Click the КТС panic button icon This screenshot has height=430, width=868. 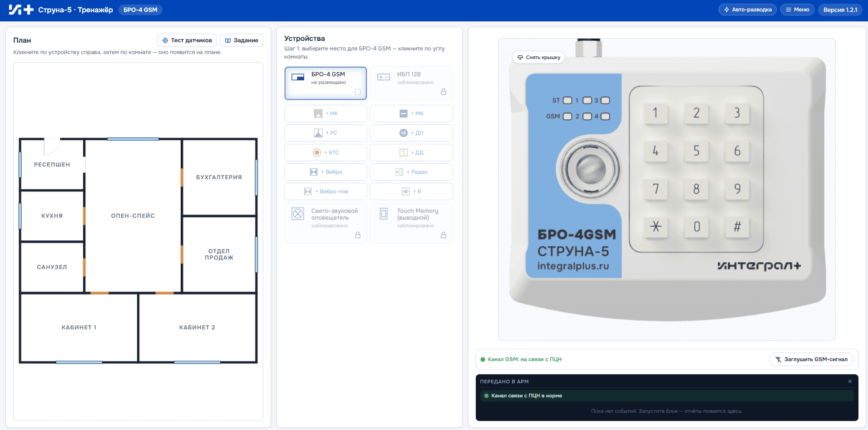pos(317,152)
